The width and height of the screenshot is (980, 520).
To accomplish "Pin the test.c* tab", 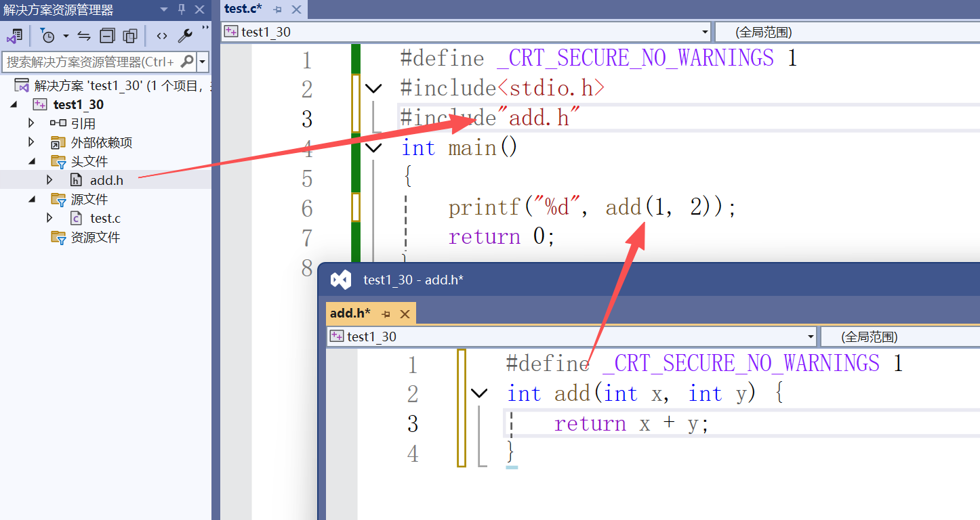I will [x=278, y=9].
